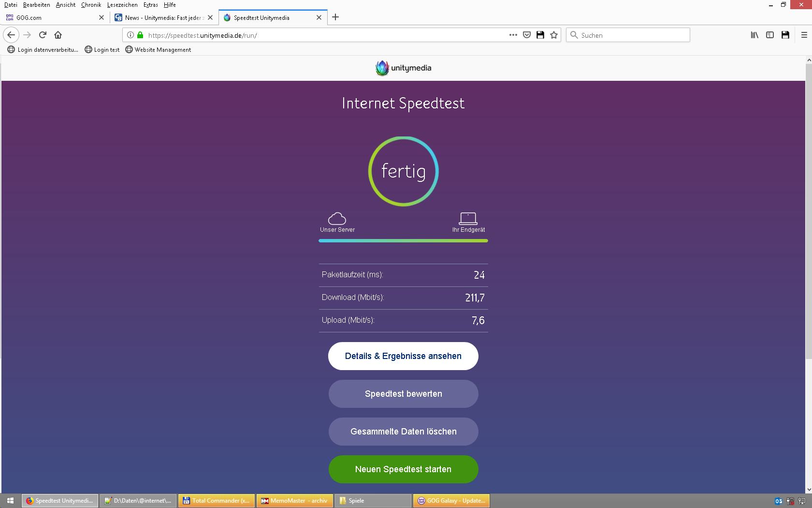Open MemoMaster - archiv taskbar item

[295, 501]
